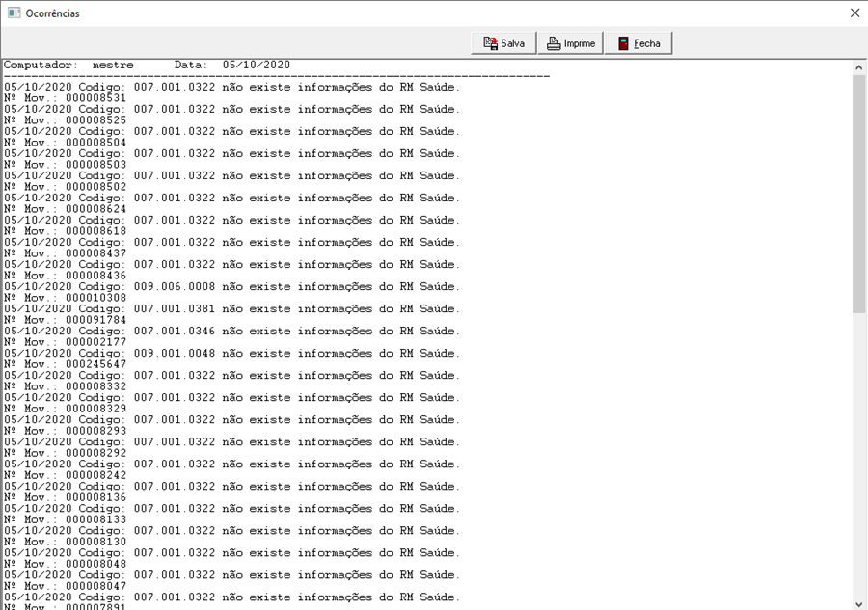Viewport: 868px width, 610px height.
Task: Click the vertical scrollbar thumb
Action: click(858, 194)
